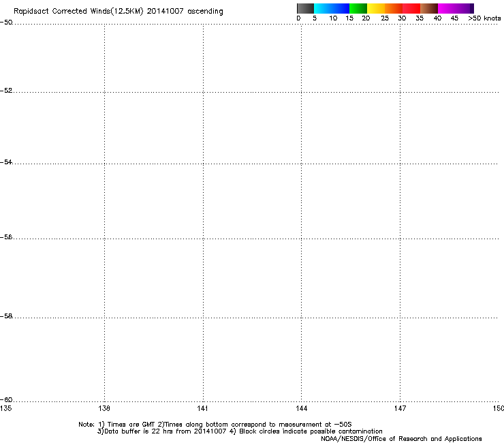Click the legend value '25'

click(x=385, y=18)
